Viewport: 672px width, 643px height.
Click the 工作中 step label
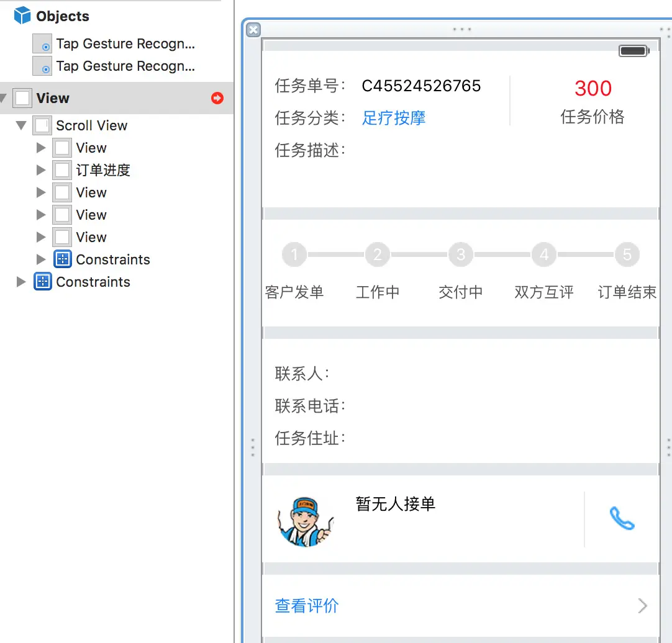click(378, 292)
